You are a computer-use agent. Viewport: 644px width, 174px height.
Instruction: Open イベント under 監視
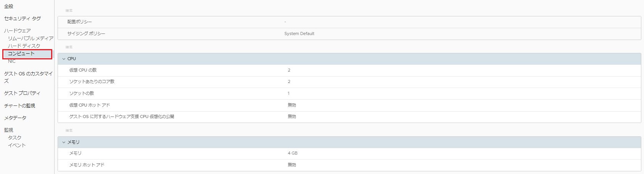tap(17, 145)
